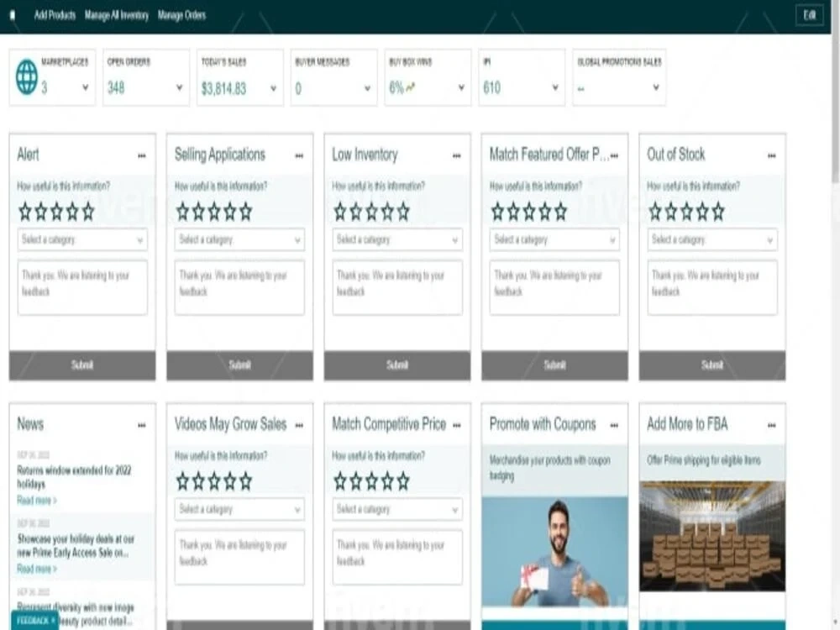Rate Low Inventory card one star
The height and width of the screenshot is (630, 840).
point(340,212)
